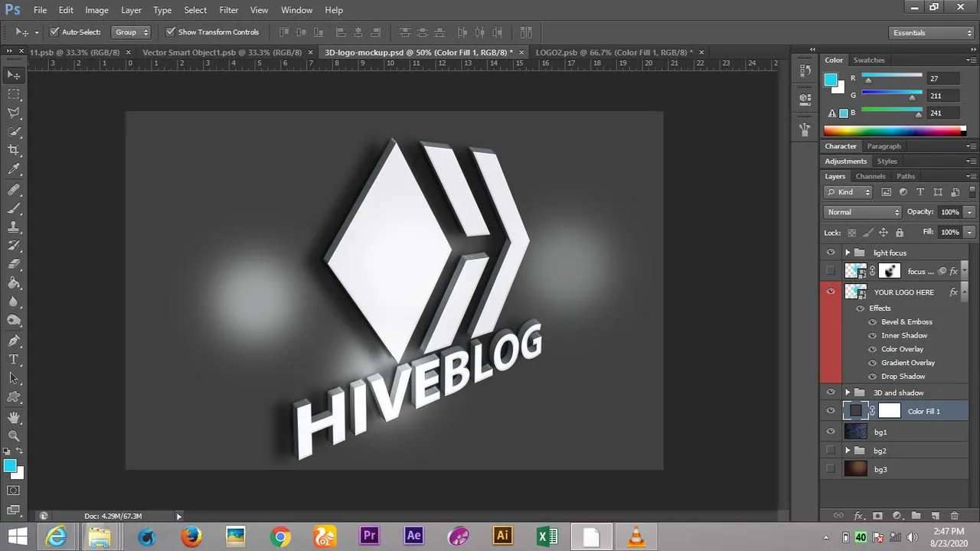Select the Pen tool
980x551 pixels.
click(x=14, y=341)
